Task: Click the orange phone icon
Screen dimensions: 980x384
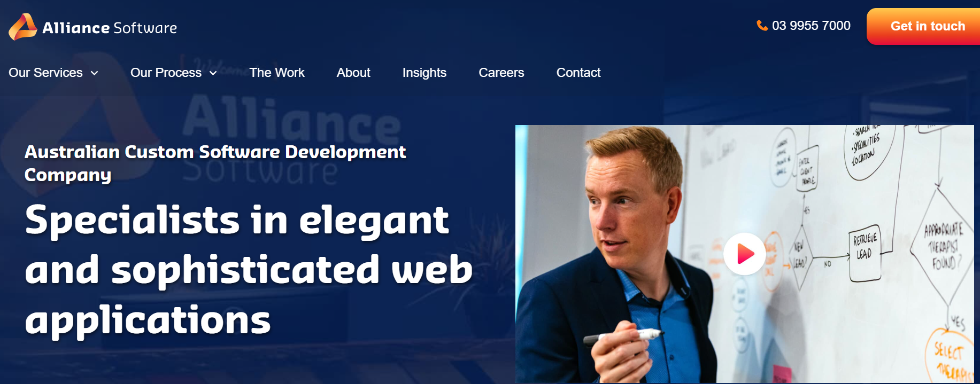Action: pyautogui.click(x=762, y=25)
